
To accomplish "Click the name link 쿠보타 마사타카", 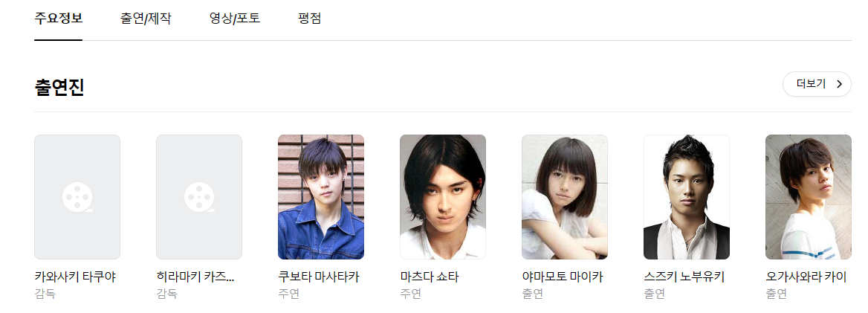I will tap(319, 277).
